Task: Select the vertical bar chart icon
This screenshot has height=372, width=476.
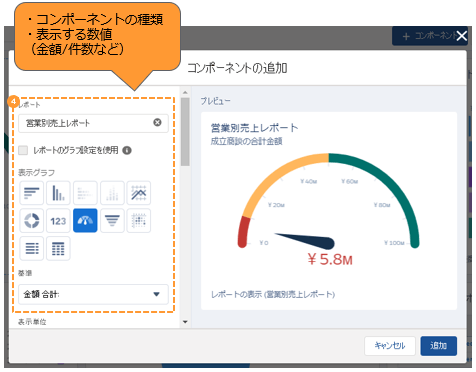Action: pos(58,193)
